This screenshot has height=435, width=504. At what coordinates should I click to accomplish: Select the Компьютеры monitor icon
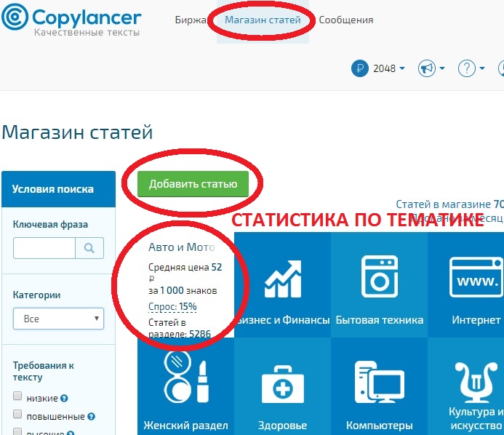pos(380,382)
